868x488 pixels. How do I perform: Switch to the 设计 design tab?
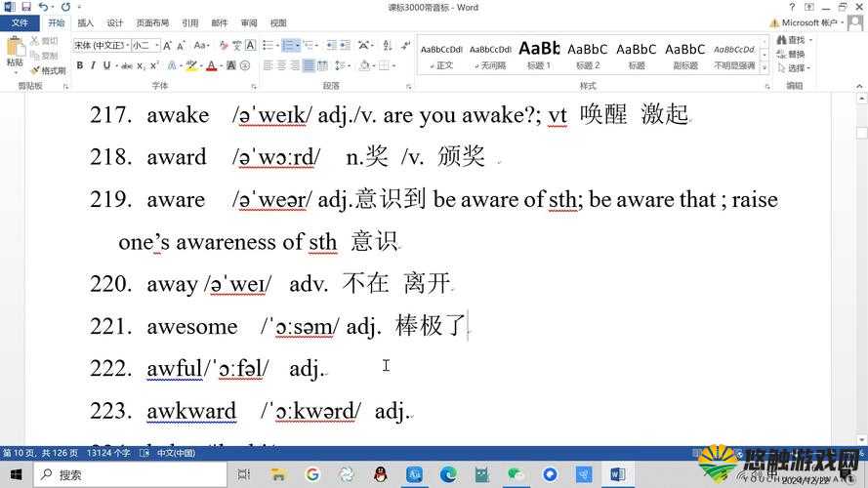click(x=114, y=22)
